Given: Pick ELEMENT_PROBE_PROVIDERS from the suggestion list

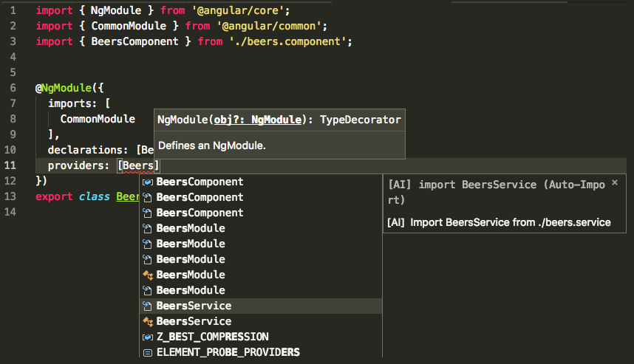Looking at the screenshot, I should click(228, 352).
